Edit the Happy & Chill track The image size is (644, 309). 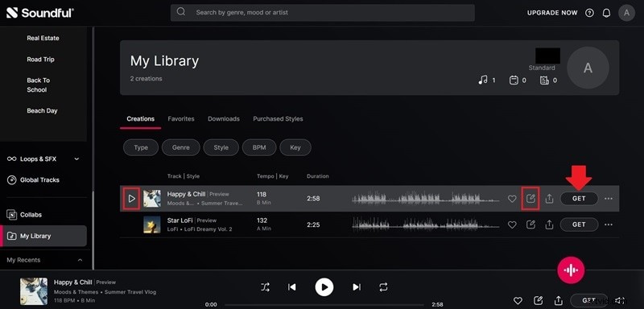tap(530, 199)
